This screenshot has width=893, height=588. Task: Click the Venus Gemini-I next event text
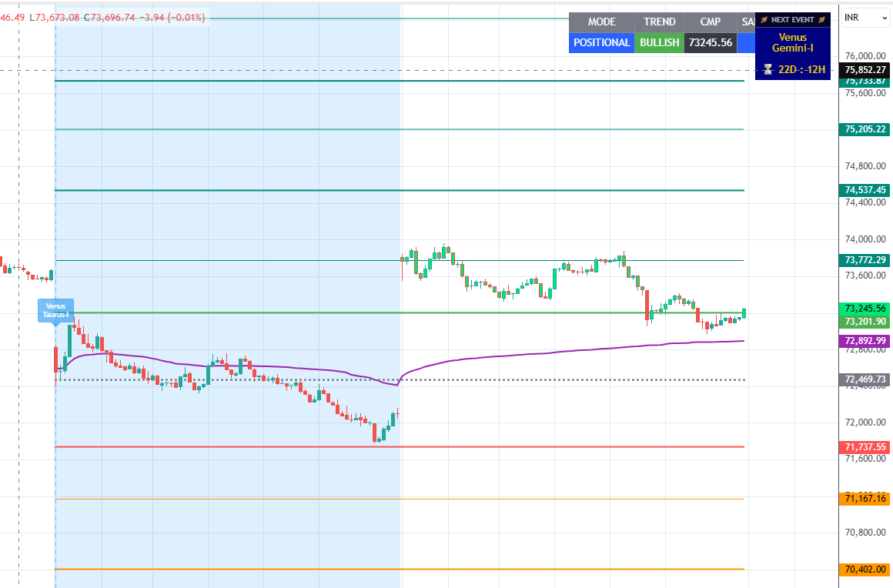coord(793,42)
